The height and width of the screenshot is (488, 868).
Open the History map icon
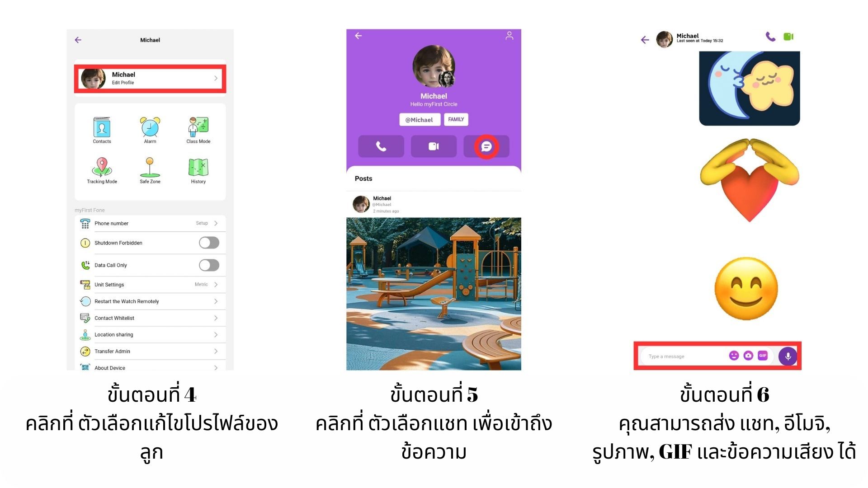[198, 167]
